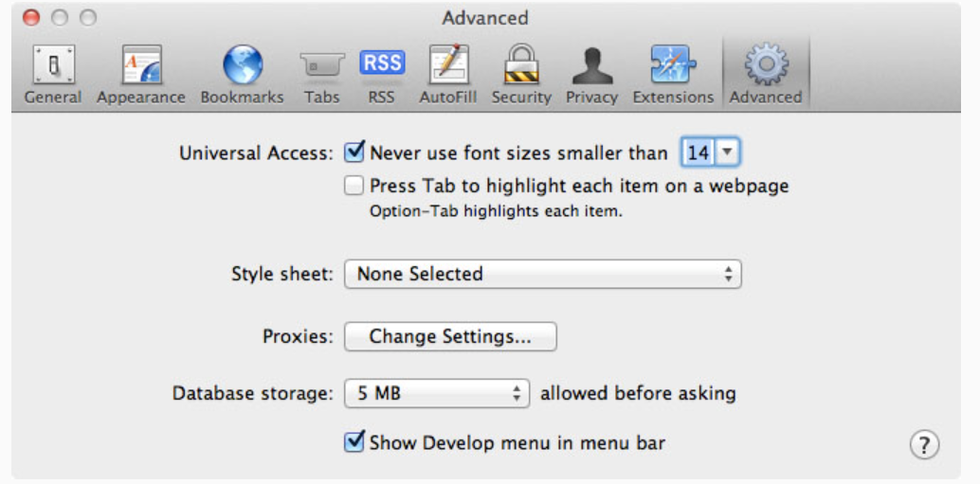Close the Advanced preferences window

(x=31, y=18)
